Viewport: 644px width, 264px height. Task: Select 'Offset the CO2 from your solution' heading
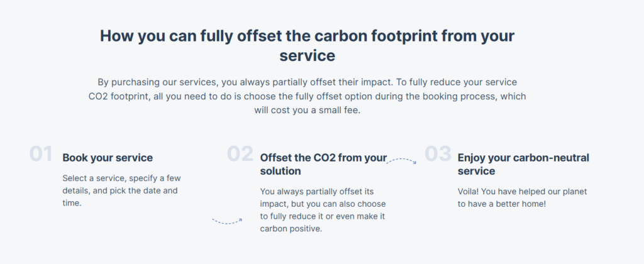point(323,164)
